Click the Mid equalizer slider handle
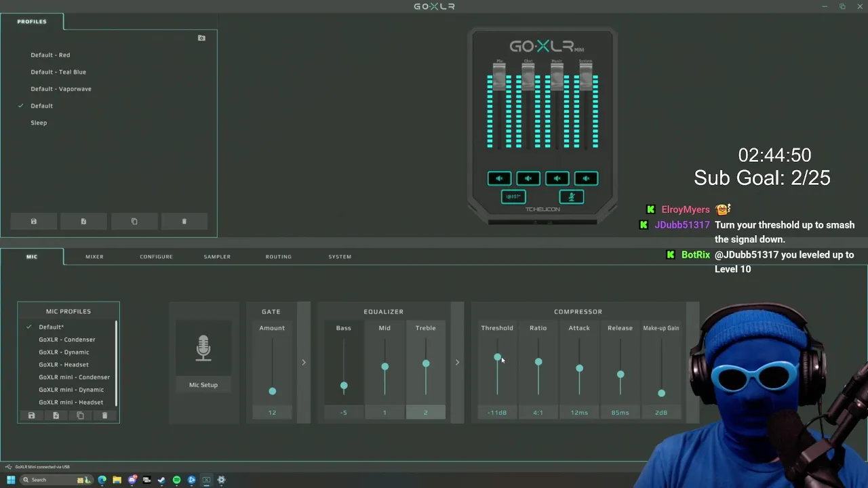This screenshot has height=488, width=868. click(384, 367)
